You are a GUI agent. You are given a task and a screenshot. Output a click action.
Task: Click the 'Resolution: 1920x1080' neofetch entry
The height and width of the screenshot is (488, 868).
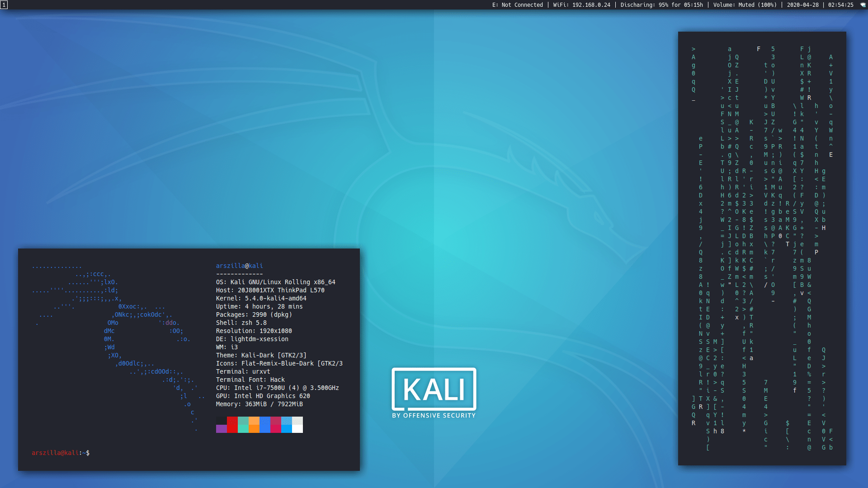(254, 331)
